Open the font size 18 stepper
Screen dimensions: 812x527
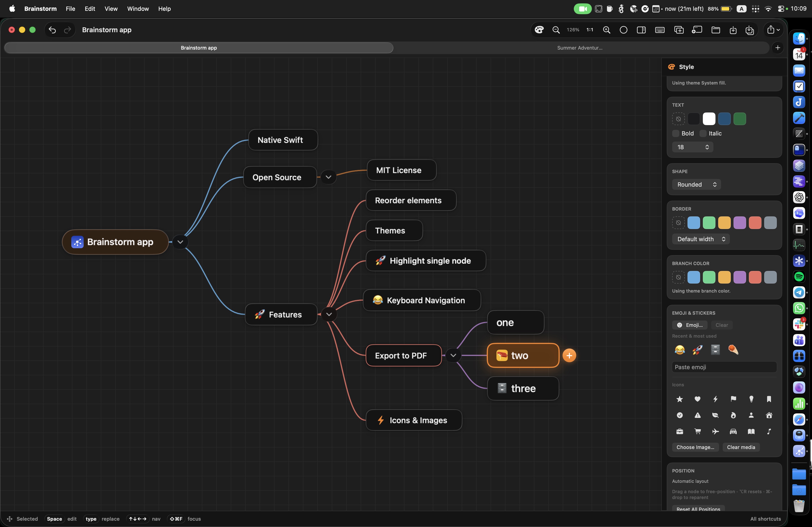(x=693, y=147)
